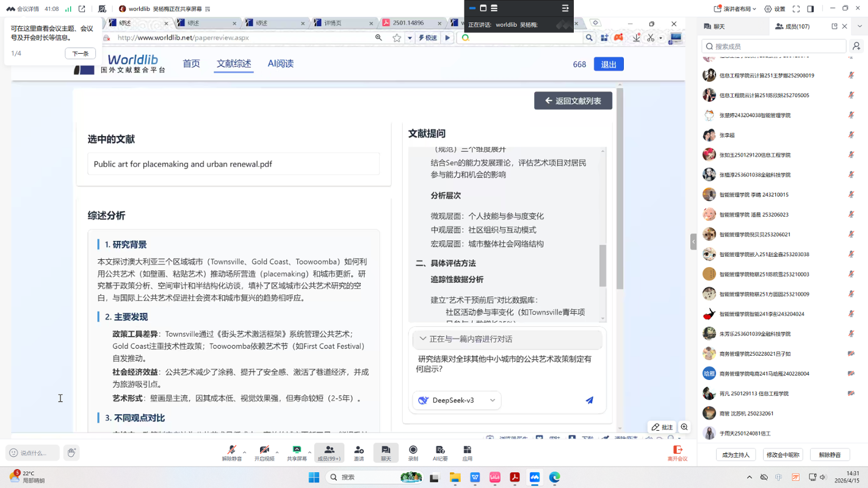Turn on camera with 开启视频
The width and height of the screenshot is (868, 488).
[264, 452]
